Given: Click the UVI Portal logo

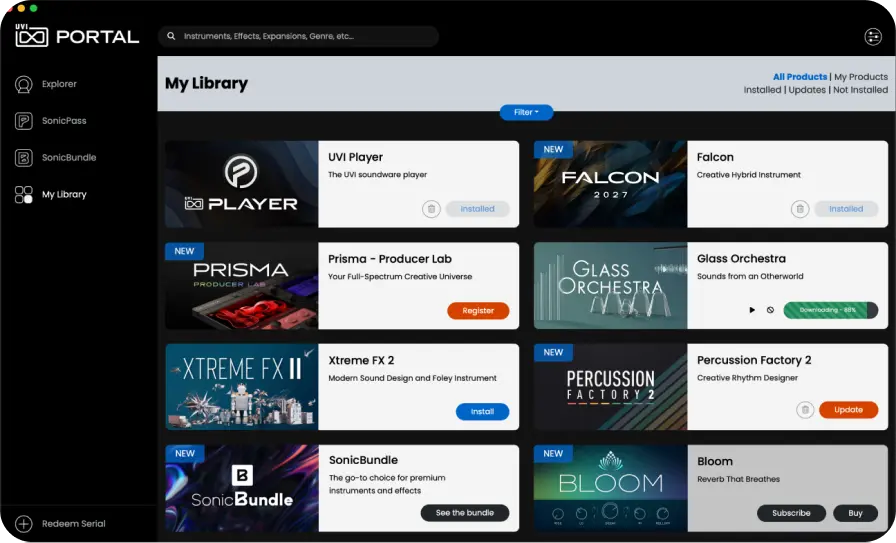Looking at the screenshot, I should pyautogui.click(x=77, y=35).
